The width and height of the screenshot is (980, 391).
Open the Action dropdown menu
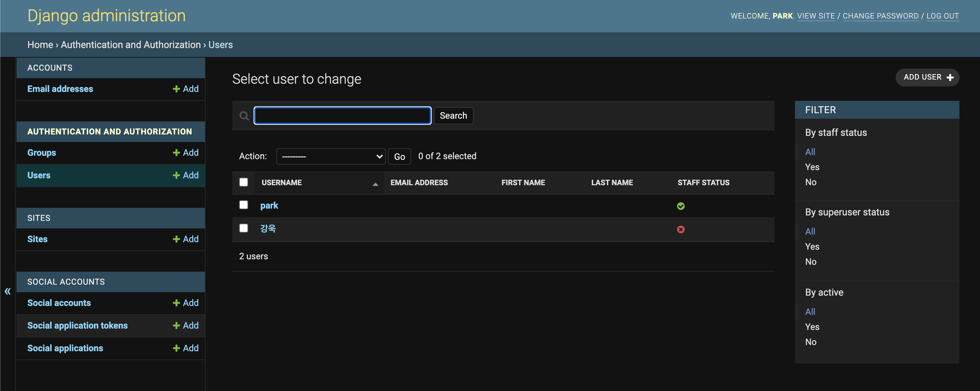(331, 156)
